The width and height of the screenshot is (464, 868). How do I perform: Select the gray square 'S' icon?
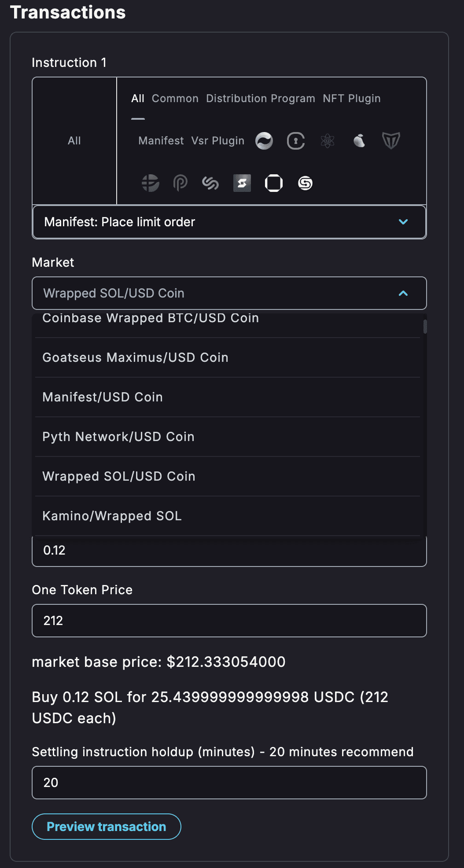pyautogui.click(x=242, y=183)
